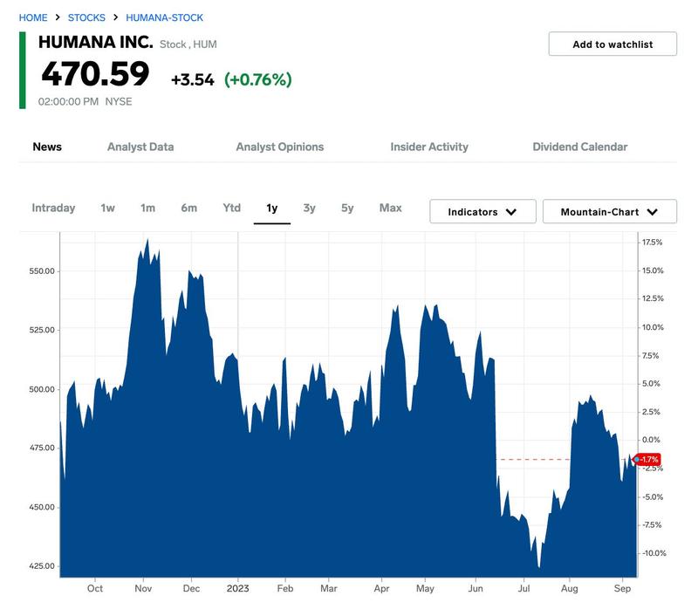The width and height of the screenshot is (698, 616).
Task: Select the 1y chart range
Action: (272, 209)
